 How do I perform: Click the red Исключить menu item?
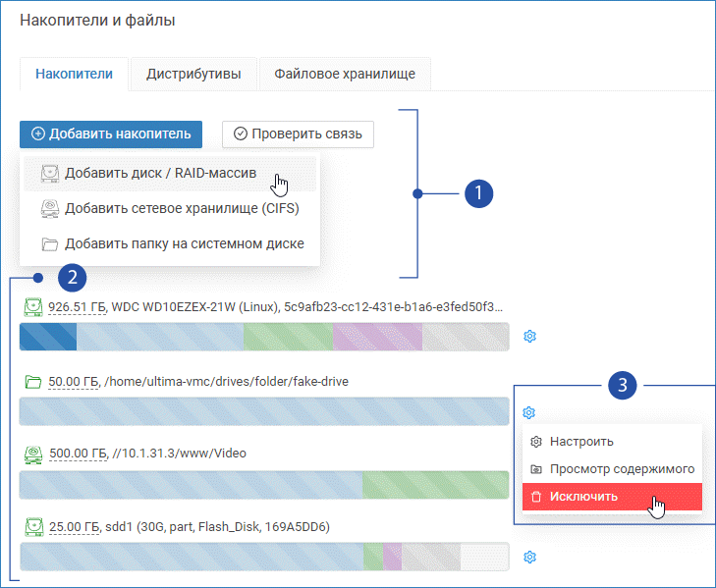pos(582,496)
